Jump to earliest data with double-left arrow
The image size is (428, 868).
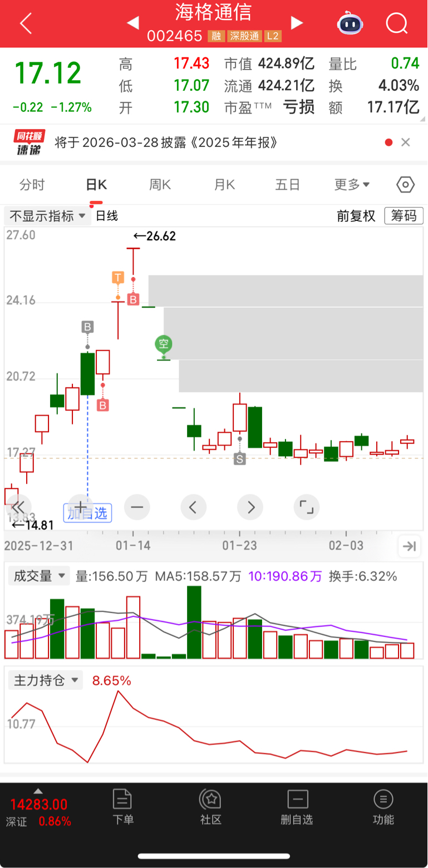[18, 507]
